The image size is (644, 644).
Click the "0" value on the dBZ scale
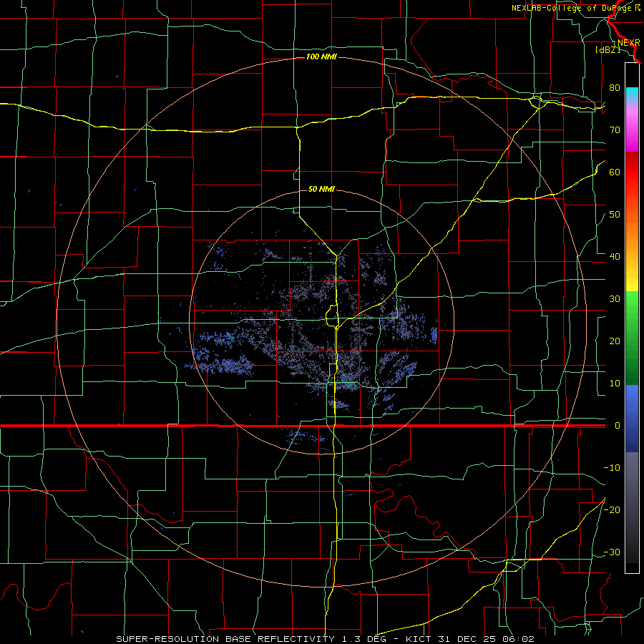(x=617, y=426)
